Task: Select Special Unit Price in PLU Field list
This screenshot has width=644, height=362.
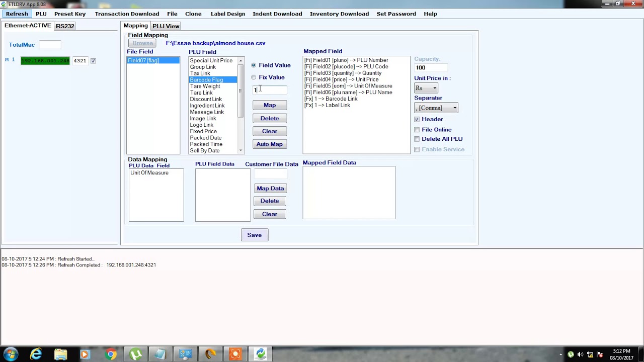Action: (213, 60)
